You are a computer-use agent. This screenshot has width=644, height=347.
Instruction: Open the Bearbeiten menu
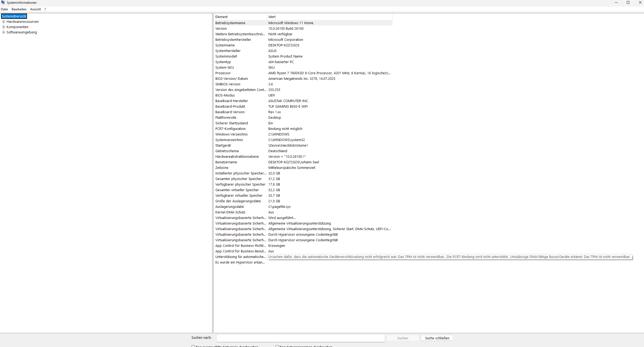(x=19, y=9)
